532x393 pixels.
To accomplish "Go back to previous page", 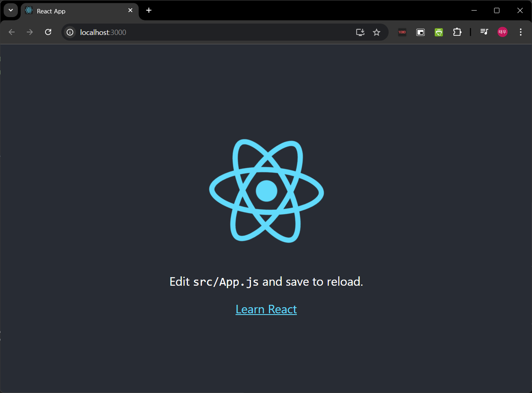I will click(x=12, y=32).
